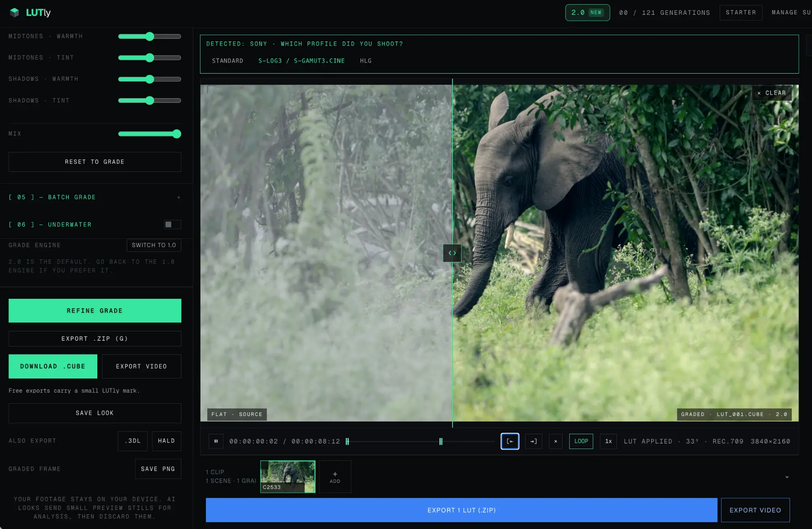Click the REC.709 status text

coord(728,441)
